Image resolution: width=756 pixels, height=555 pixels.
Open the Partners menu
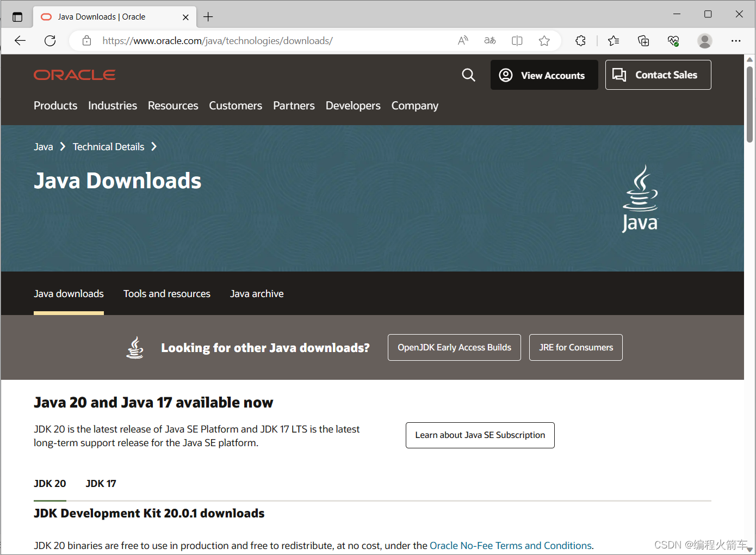294,106
